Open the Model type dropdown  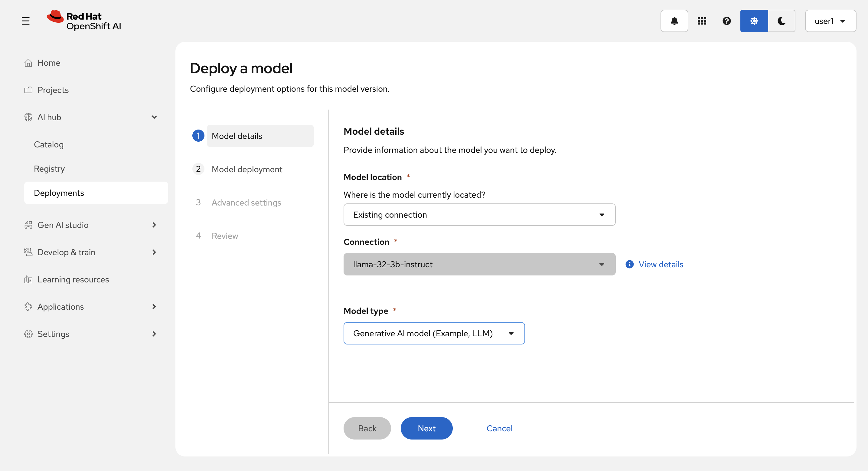(x=434, y=333)
